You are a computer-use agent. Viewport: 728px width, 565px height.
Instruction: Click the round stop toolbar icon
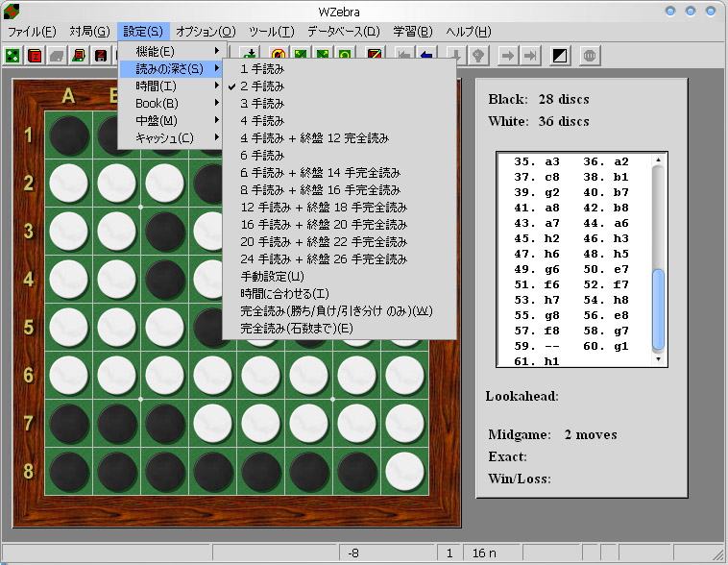coord(589,56)
